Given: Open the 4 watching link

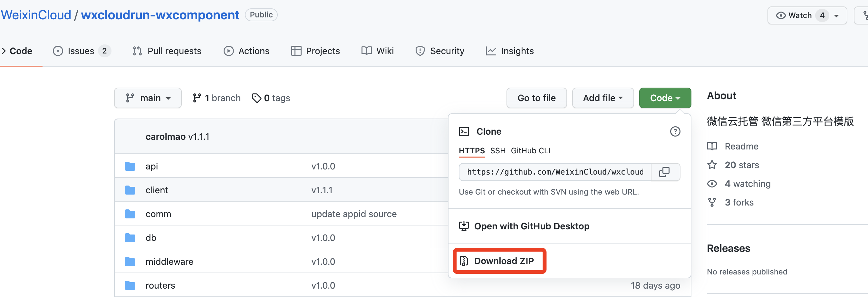Looking at the screenshot, I should click(748, 184).
